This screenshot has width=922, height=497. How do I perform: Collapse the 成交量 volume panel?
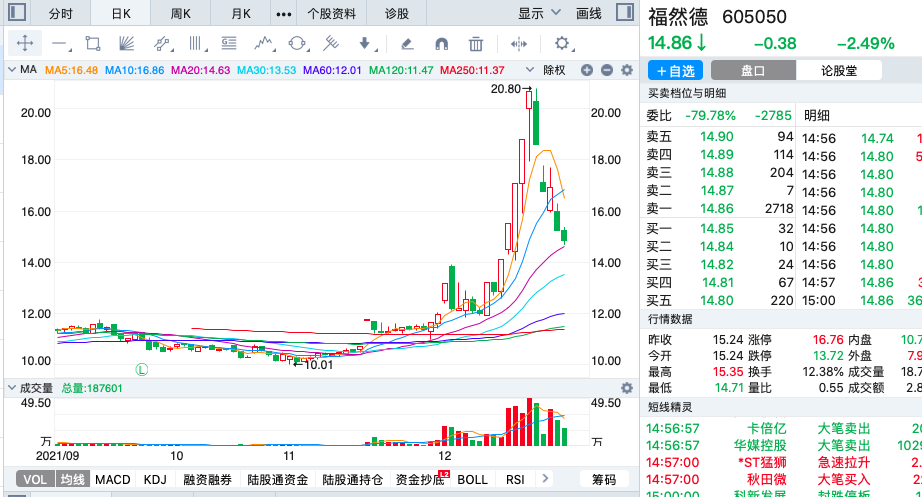(x=12, y=388)
